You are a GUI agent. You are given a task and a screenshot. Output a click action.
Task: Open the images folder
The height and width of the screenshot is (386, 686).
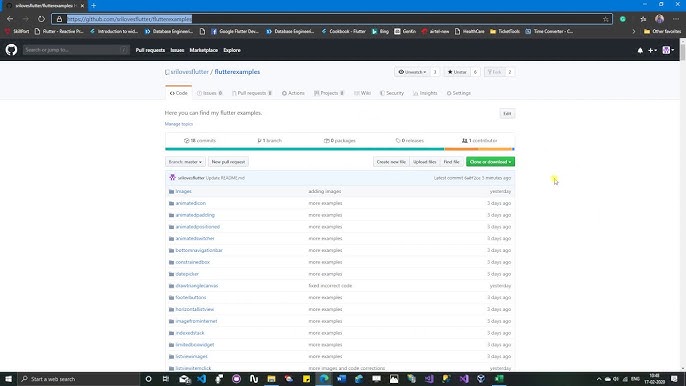click(x=183, y=191)
